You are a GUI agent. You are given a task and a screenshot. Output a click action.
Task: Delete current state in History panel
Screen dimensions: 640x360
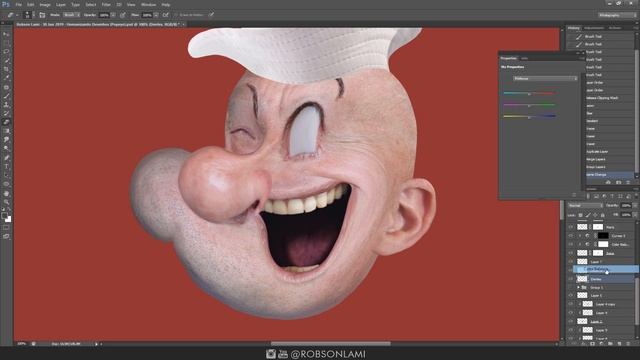click(x=628, y=182)
